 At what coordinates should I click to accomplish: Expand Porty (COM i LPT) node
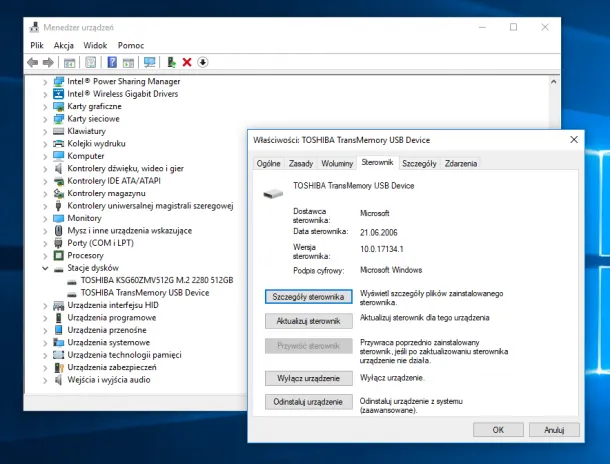(45, 243)
